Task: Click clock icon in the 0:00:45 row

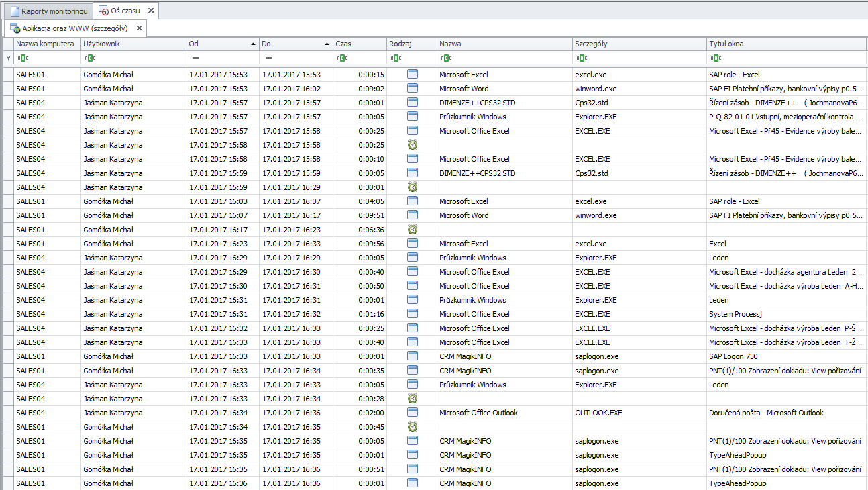Action: pyautogui.click(x=413, y=427)
